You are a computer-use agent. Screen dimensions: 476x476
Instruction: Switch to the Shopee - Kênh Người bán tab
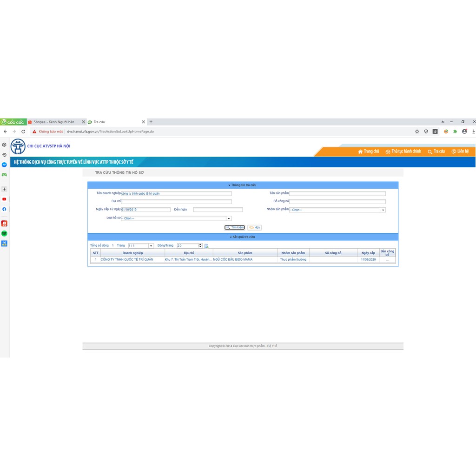pyautogui.click(x=53, y=122)
